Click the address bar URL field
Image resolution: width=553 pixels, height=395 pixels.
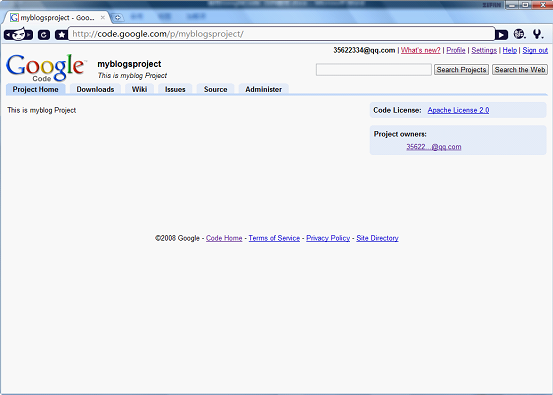pyautogui.click(x=281, y=34)
